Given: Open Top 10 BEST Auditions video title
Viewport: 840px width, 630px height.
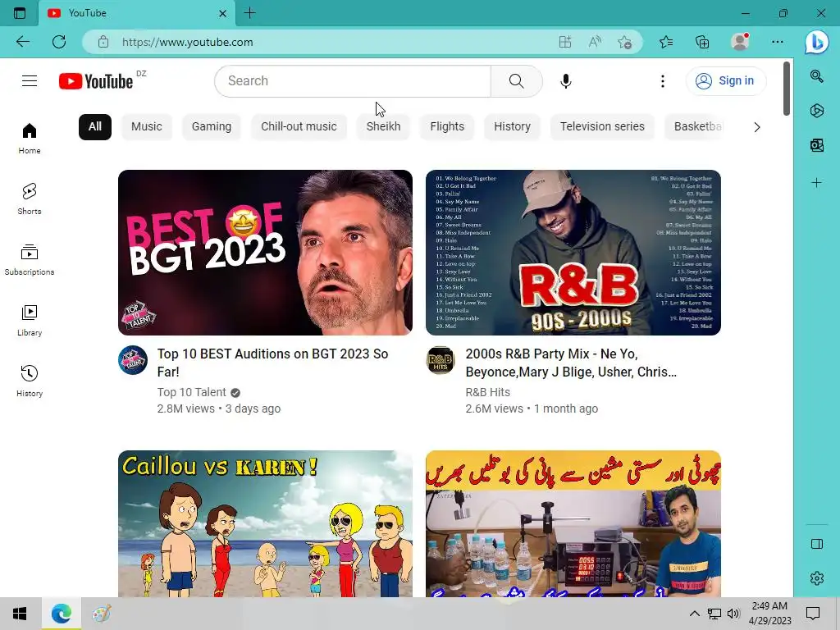Looking at the screenshot, I should click(272, 363).
